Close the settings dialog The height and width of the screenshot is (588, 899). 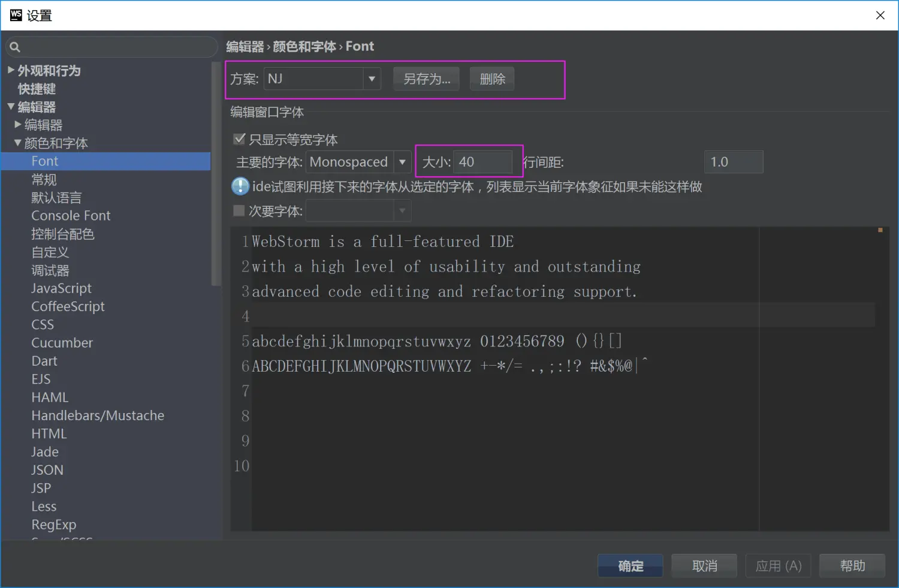[x=880, y=16]
